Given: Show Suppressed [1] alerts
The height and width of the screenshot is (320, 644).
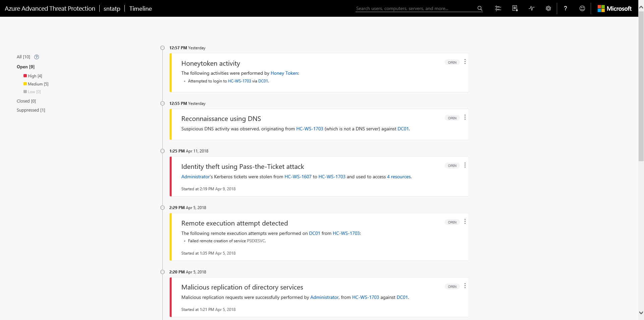Looking at the screenshot, I should pyautogui.click(x=31, y=110).
